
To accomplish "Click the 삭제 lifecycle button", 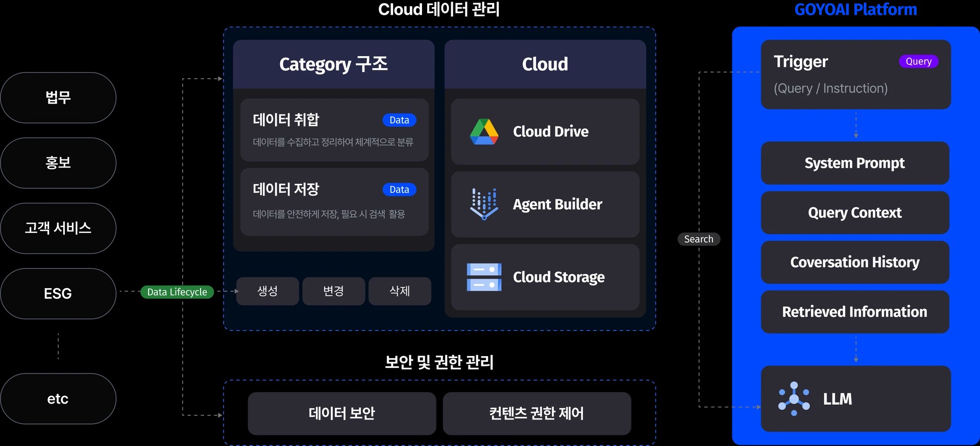I will pyautogui.click(x=400, y=291).
